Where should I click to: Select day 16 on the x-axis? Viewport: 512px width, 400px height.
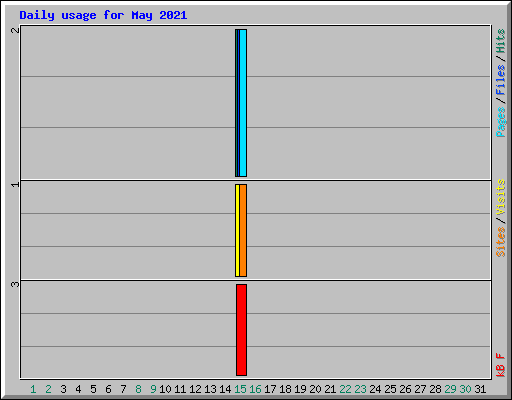coord(255,389)
